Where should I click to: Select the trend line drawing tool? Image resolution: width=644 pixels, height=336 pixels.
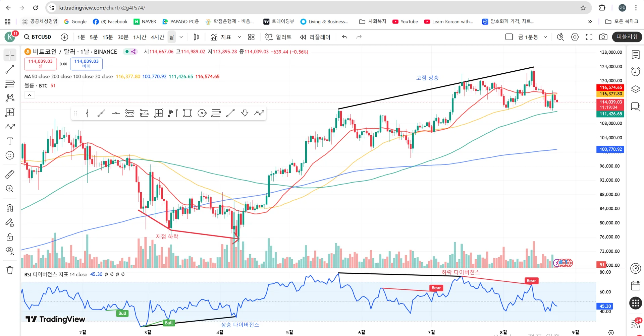(10, 69)
